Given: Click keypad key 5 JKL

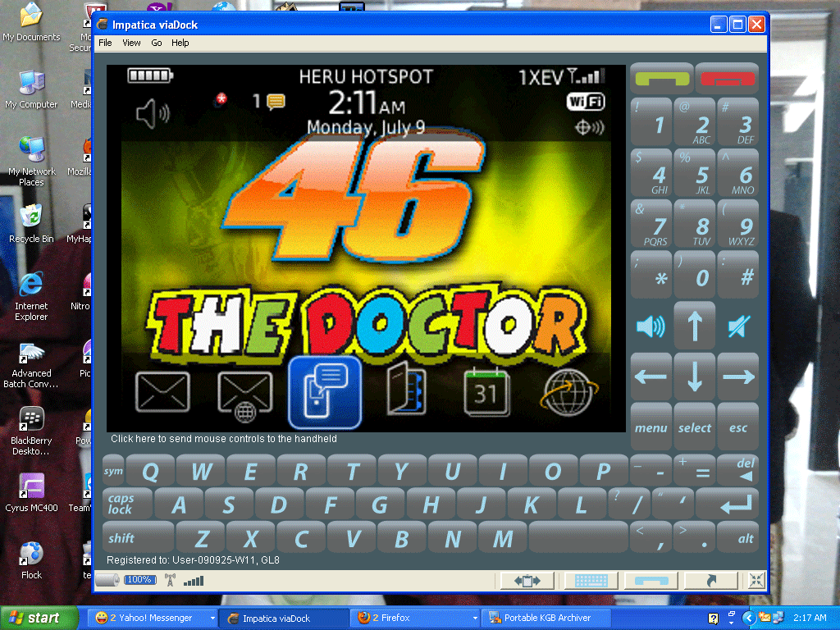Looking at the screenshot, I should tap(694, 172).
